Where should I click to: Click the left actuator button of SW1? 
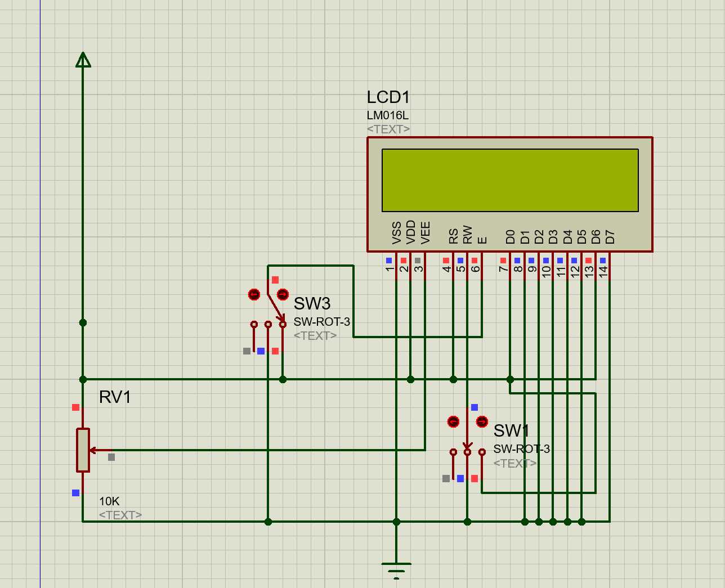(x=453, y=421)
